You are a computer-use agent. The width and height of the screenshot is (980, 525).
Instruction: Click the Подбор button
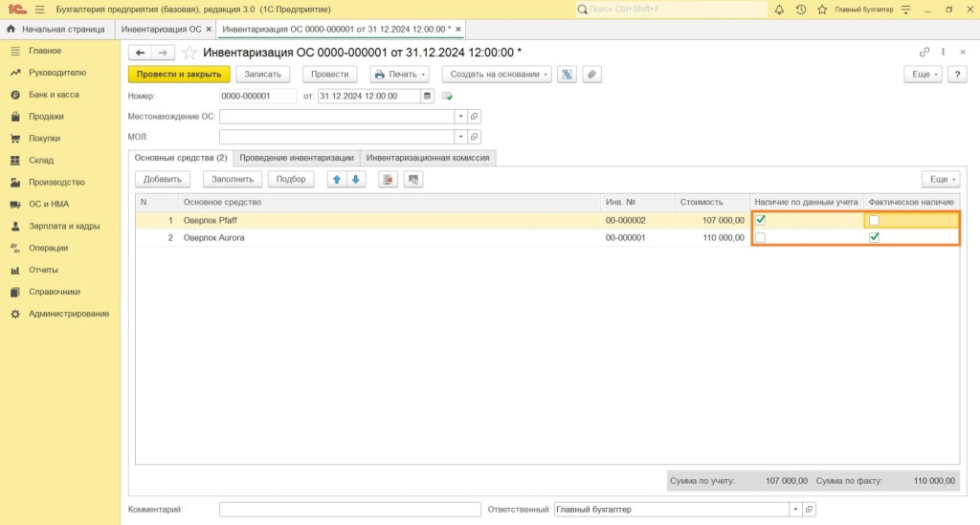(x=291, y=180)
